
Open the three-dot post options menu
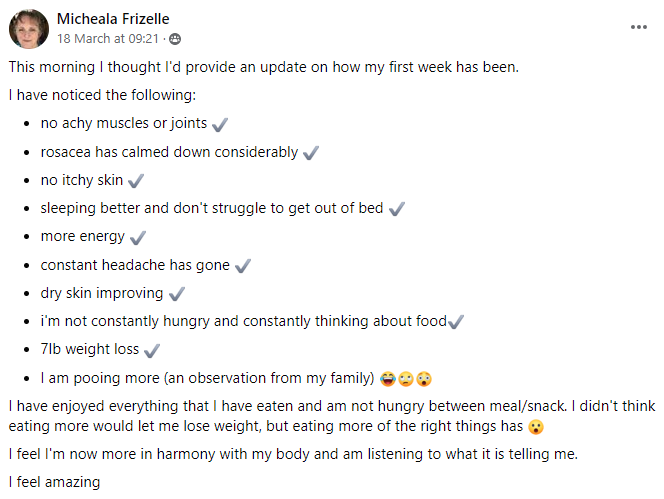(638, 27)
